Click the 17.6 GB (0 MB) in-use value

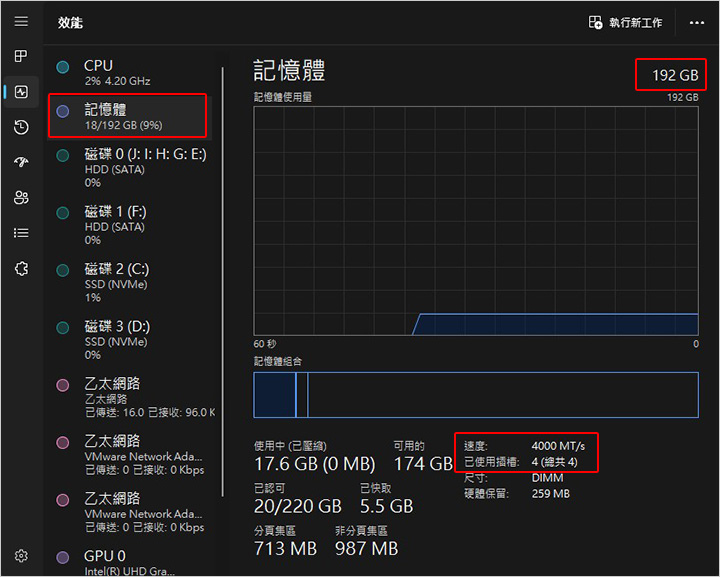pos(315,464)
